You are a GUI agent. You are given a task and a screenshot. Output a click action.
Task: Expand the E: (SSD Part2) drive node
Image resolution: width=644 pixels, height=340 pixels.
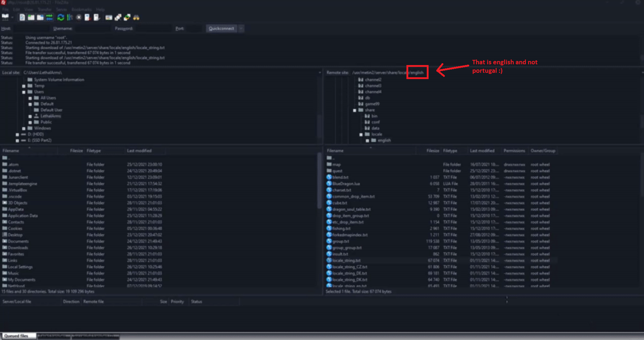click(x=17, y=141)
